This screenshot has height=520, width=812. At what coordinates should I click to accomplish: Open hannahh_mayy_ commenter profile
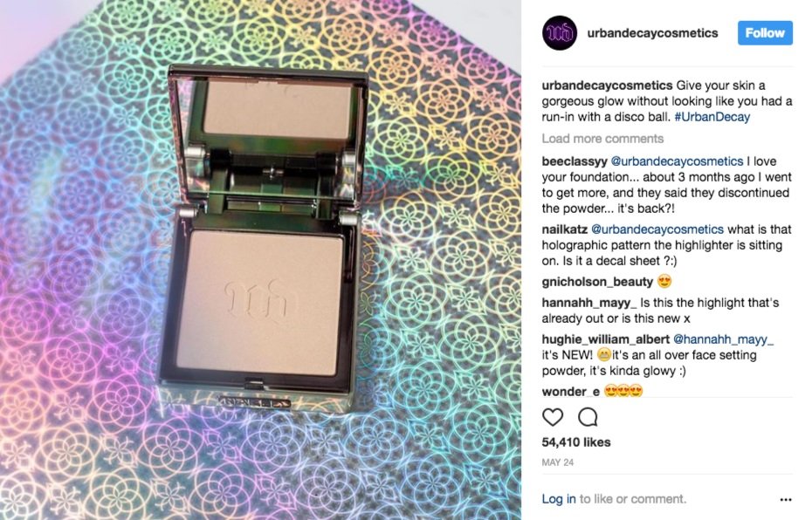[589, 303]
